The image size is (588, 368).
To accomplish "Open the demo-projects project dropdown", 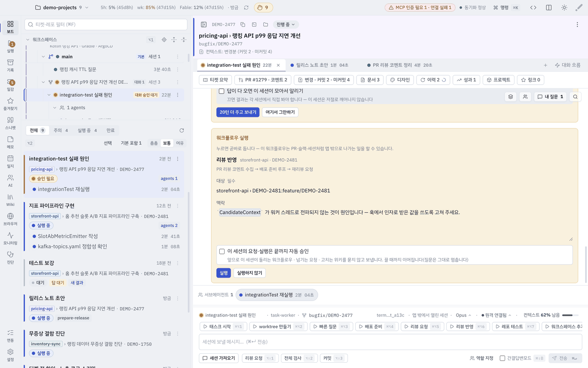I will coord(62,7).
